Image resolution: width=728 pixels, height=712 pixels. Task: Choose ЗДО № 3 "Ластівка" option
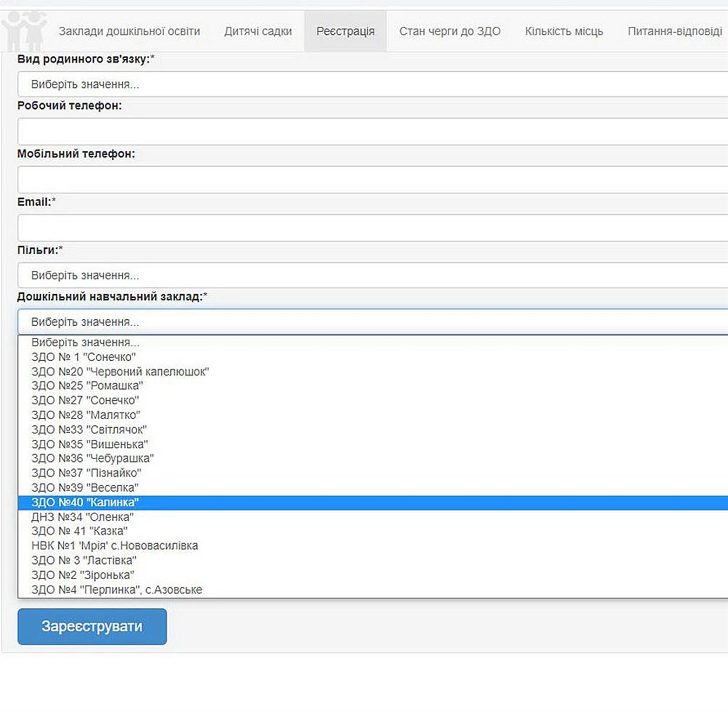373,561
